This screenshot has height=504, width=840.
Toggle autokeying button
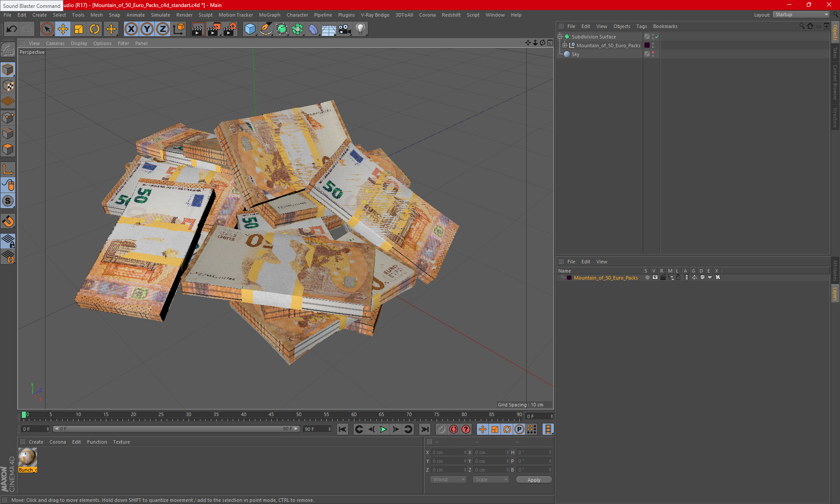pyautogui.click(x=454, y=429)
